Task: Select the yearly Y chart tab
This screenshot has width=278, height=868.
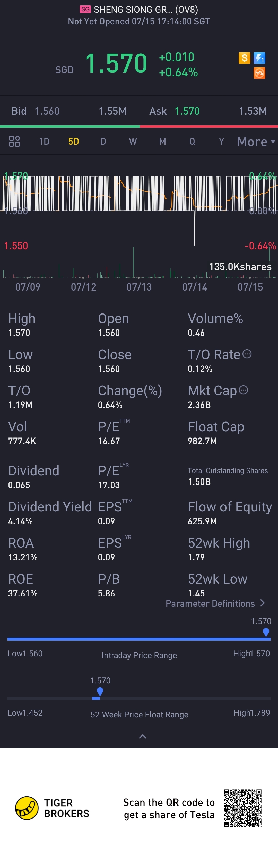Action: point(221,142)
